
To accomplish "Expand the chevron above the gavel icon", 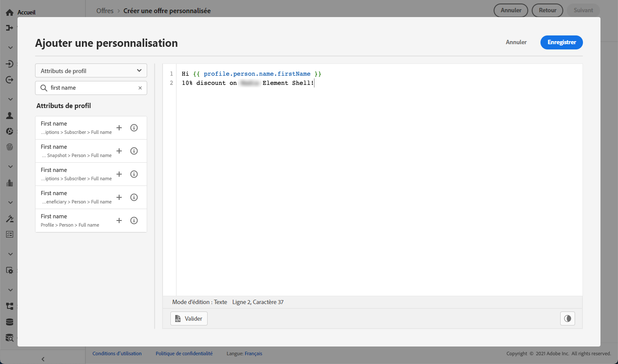I will click(11, 203).
